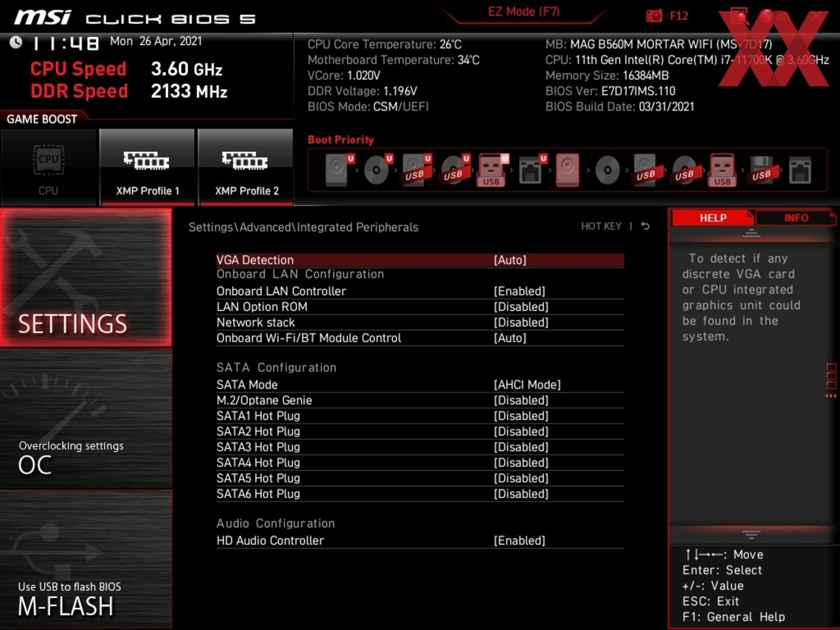
Task: Switch to EZ Mode (F7)
Action: click(524, 12)
